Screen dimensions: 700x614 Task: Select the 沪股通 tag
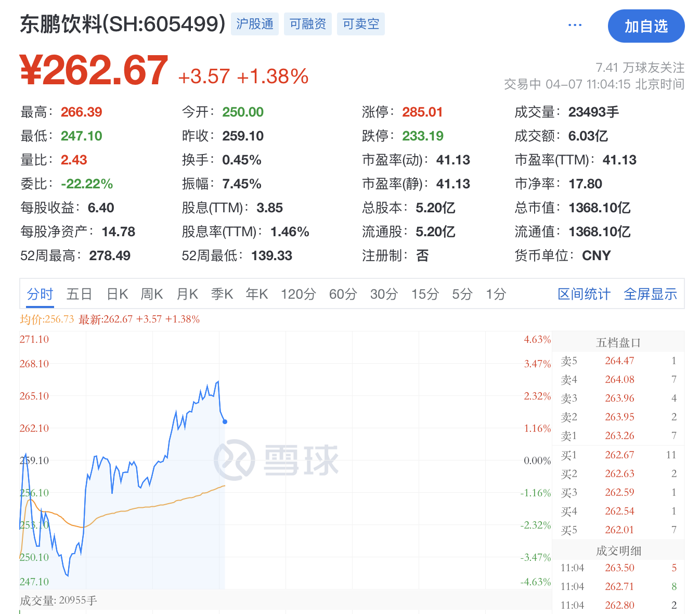255,24
